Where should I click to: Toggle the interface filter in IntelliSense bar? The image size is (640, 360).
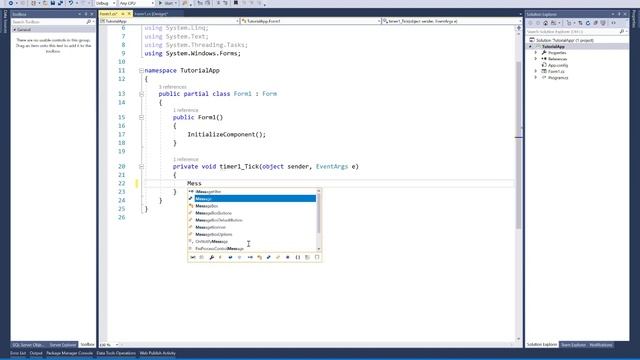click(250, 257)
